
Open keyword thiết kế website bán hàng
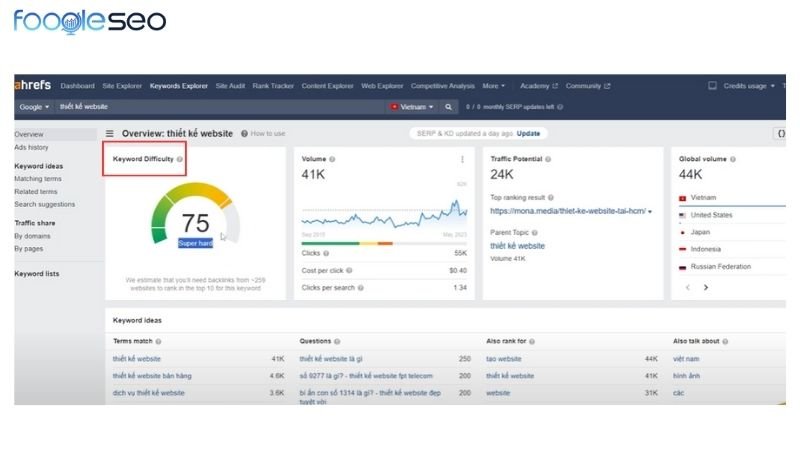tap(152, 376)
